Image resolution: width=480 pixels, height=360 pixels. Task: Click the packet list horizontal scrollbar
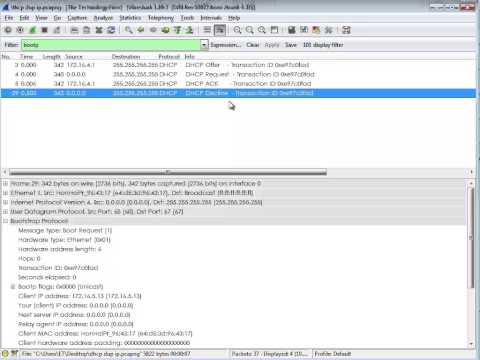[168, 172]
